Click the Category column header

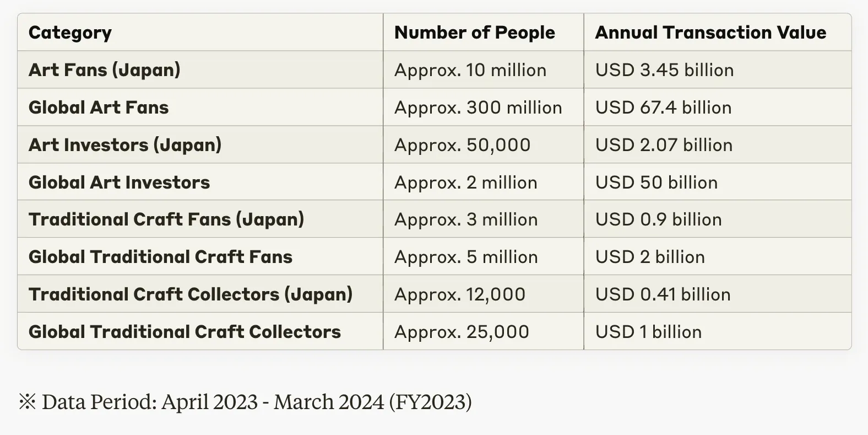click(70, 33)
